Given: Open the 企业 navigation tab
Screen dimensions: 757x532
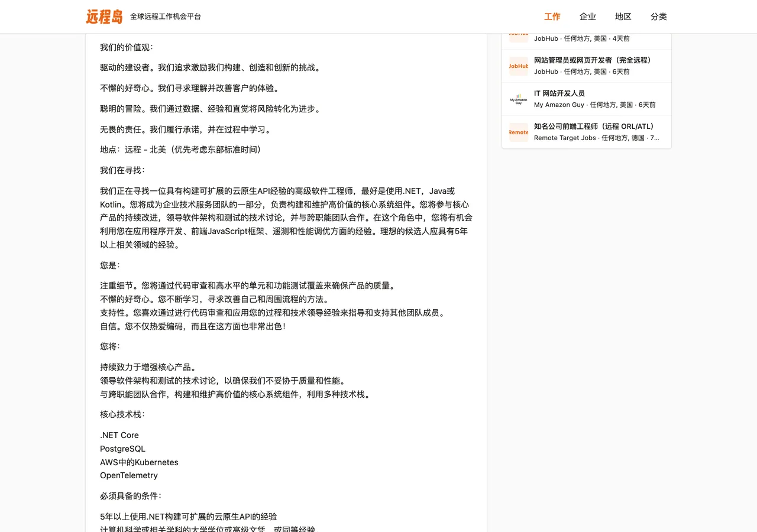Looking at the screenshot, I should [588, 17].
